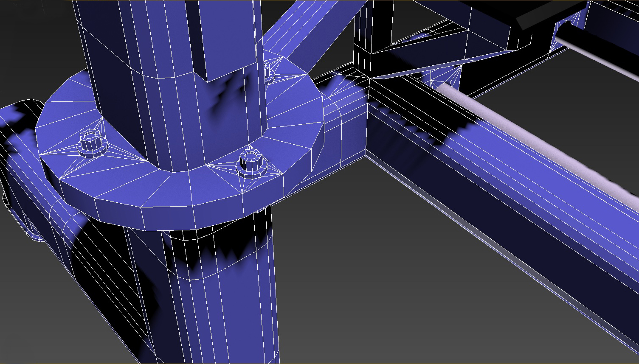
Task: Click the connector block between flange and beam
Action: coord(344,127)
